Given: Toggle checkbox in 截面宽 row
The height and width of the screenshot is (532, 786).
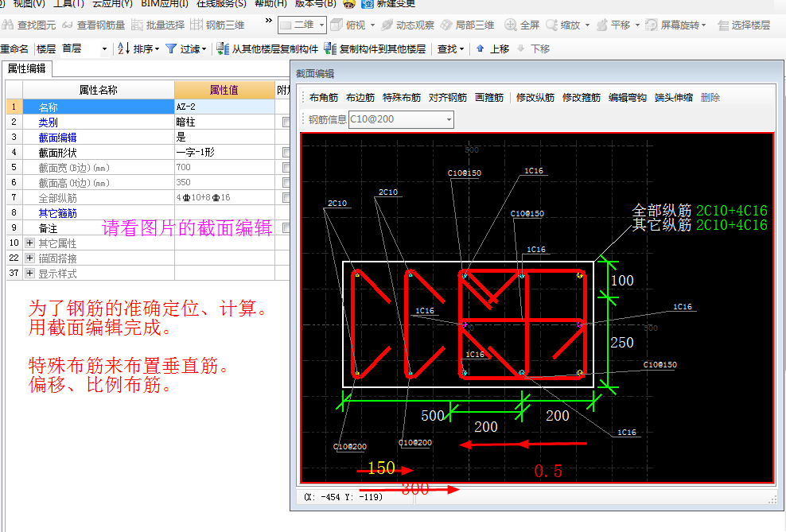Looking at the screenshot, I should 286,167.
